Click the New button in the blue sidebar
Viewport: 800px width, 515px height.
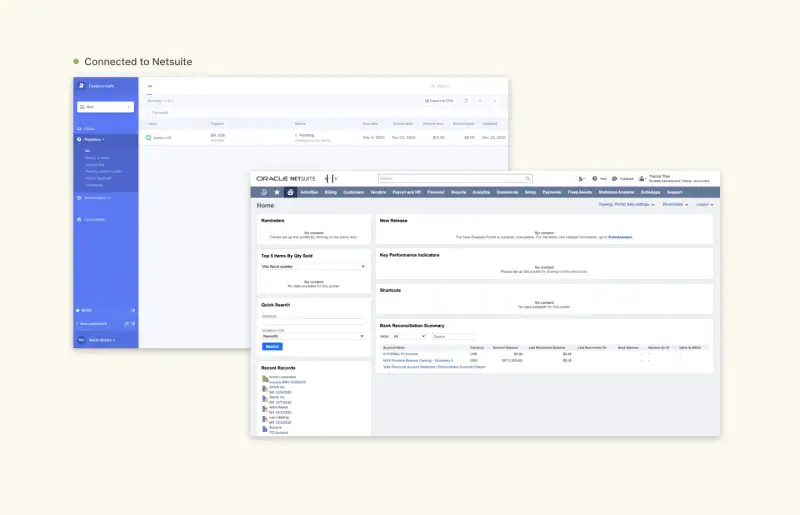[x=105, y=106]
